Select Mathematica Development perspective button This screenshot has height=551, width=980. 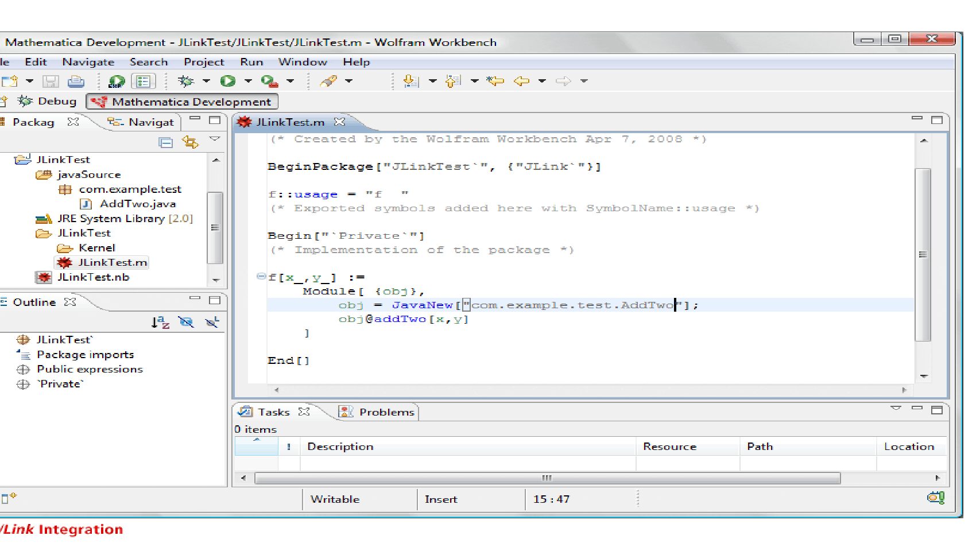(182, 102)
